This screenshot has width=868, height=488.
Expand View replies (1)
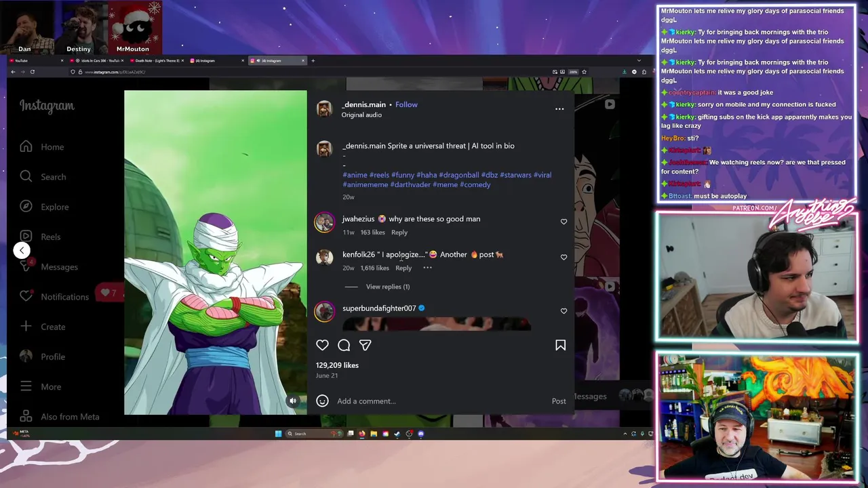(x=388, y=287)
